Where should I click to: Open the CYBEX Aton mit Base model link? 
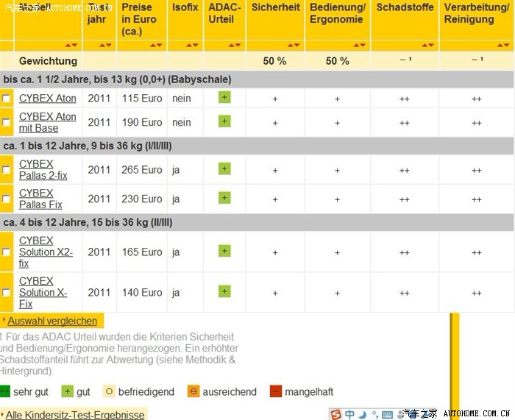pos(47,122)
